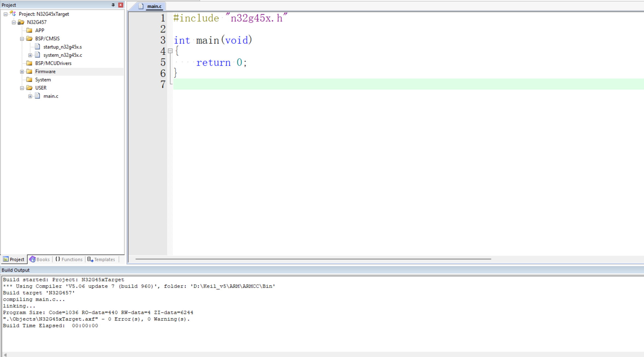Collapse the USER group
Screen dimensions: 644x357
22,88
